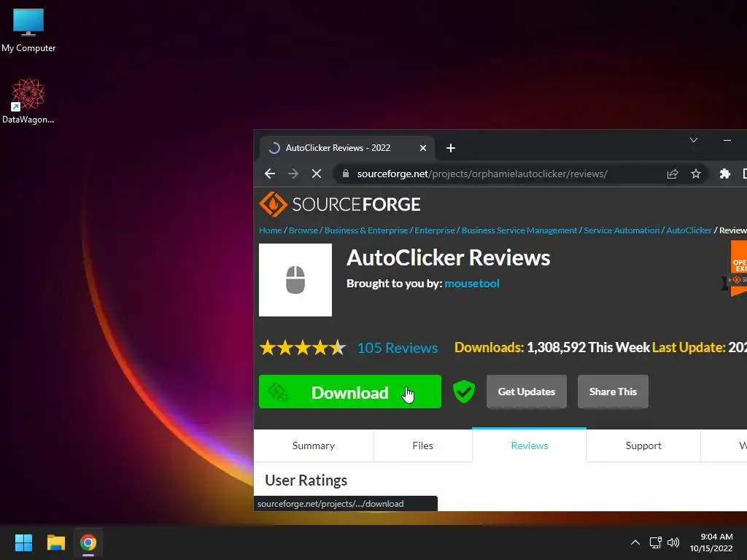Select the AutoClicker Reviews - 2022 browser tab
This screenshot has width=747, height=560.
click(x=347, y=148)
